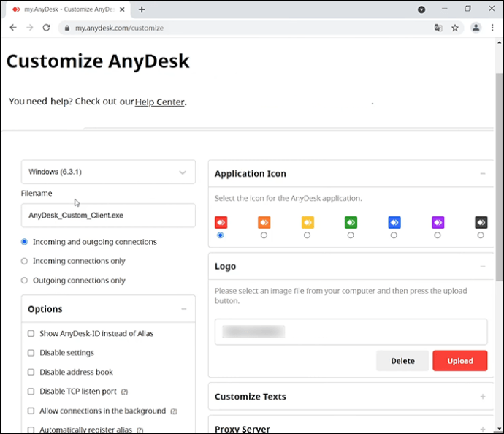Viewport: 504px width, 434px height.
Task: Reload the my.anydesk.com page
Action: point(46,28)
